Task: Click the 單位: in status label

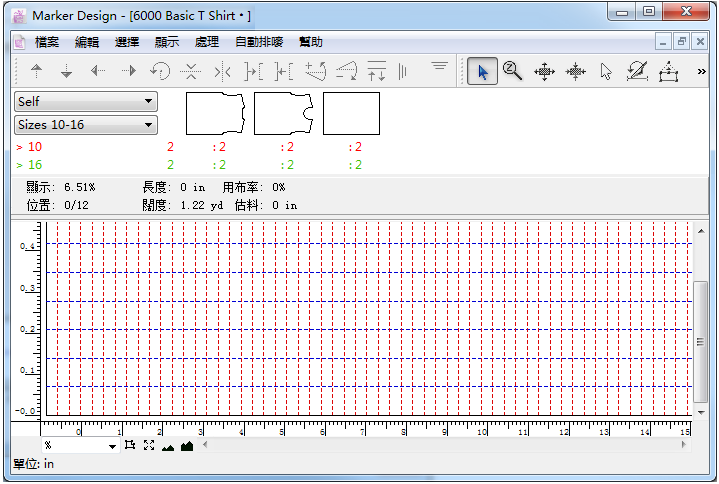Action: click(33, 464)
